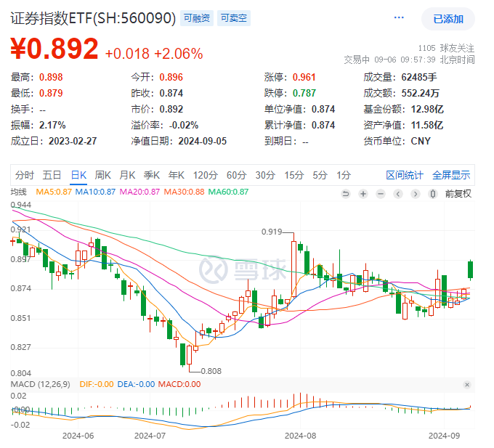Click the 证券指数ETF(SH:560090) title
The width and height of the screenshot is (494, 448).
[x=93, y=18]
